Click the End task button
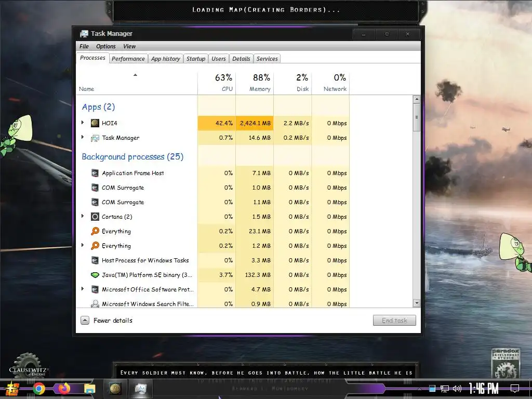This screenshot has width=532, height=399. (394, 320)
